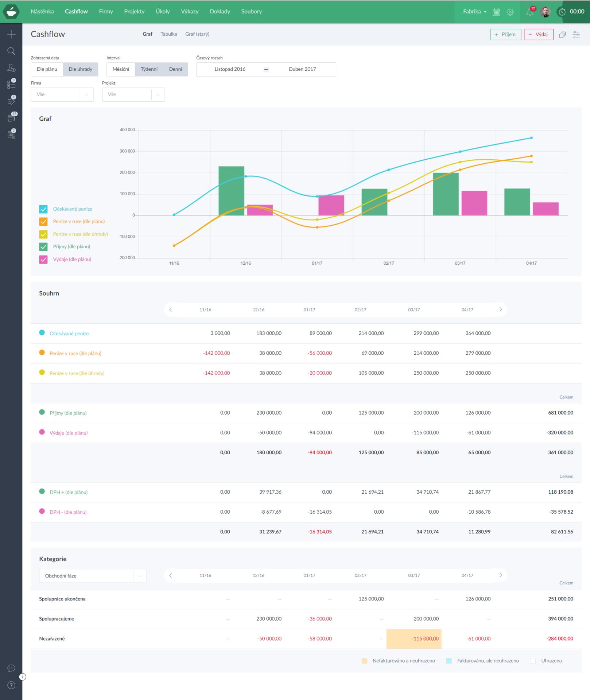590x700 pixels.
Task: Click the notification bell icon
Action: pyautogui.click(x=529, y=12)
